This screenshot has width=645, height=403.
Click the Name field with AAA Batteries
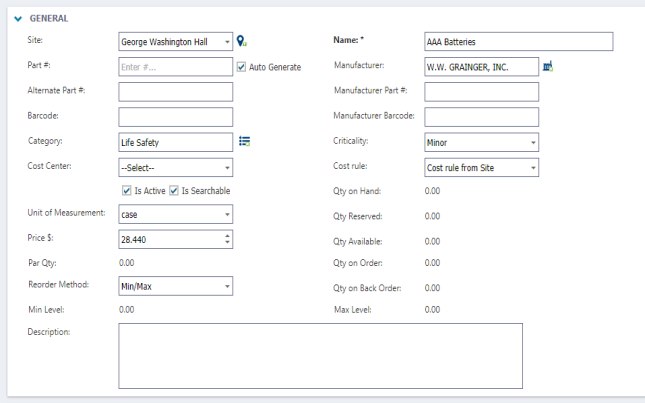point(519,42)
